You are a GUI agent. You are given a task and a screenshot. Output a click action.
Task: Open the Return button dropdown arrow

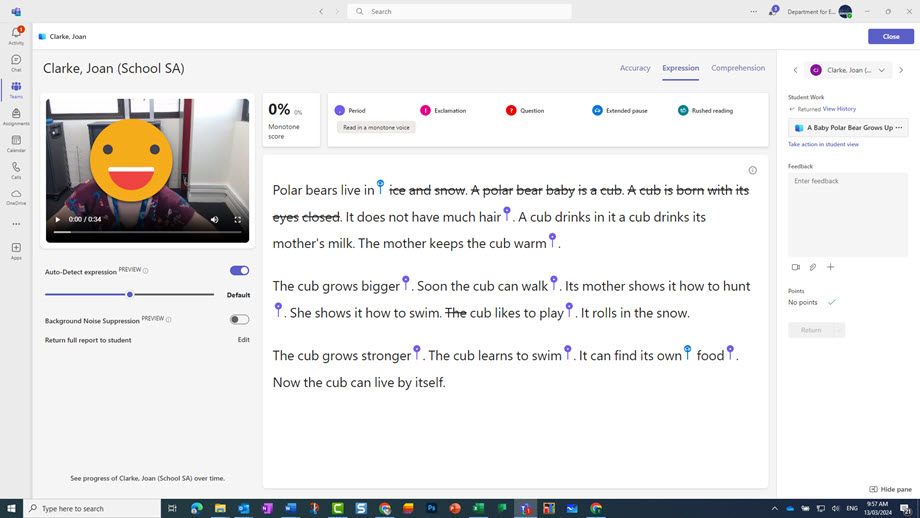point(840,330)
